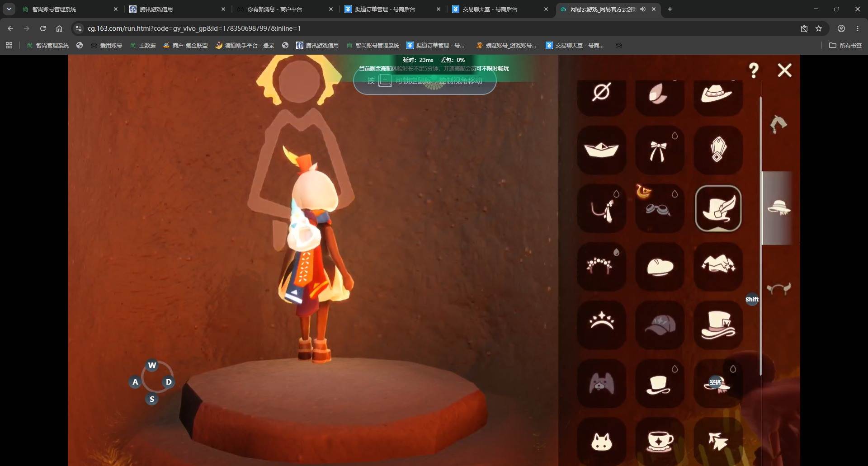Select the cat face mask icon

601,441
